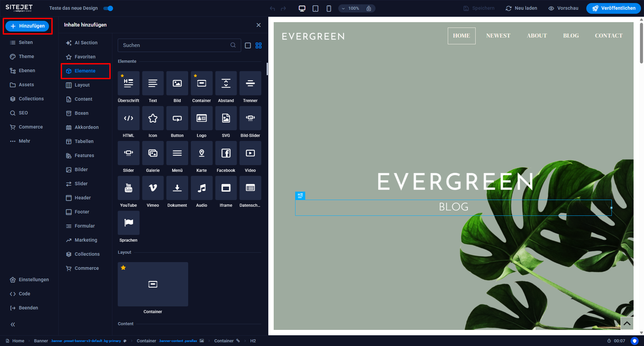The height and width of the screenshot is (346, 644).
Task: Pick the Button element
Action: (177, 118)
